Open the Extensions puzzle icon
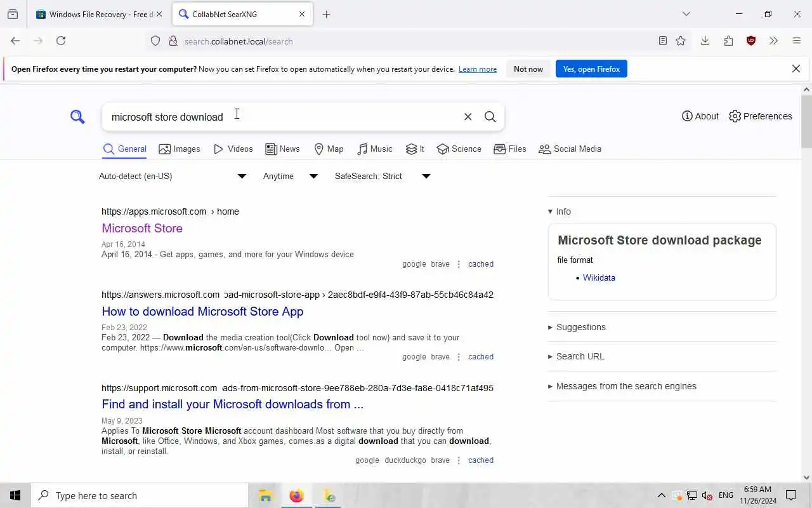The height and width of the screenshot is (508, 812). pos(728,41)
